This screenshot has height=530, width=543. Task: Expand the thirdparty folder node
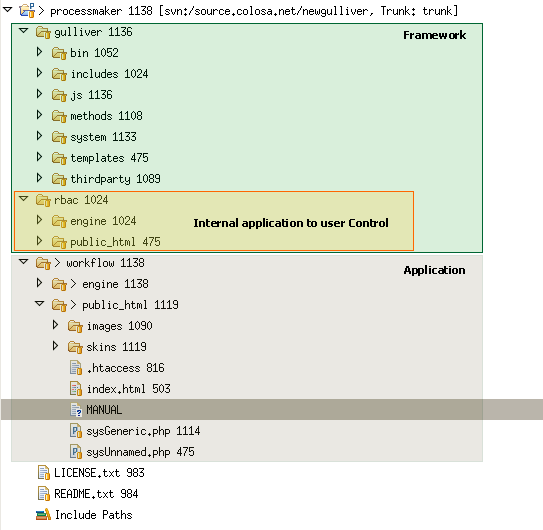(x=39, y=178)
